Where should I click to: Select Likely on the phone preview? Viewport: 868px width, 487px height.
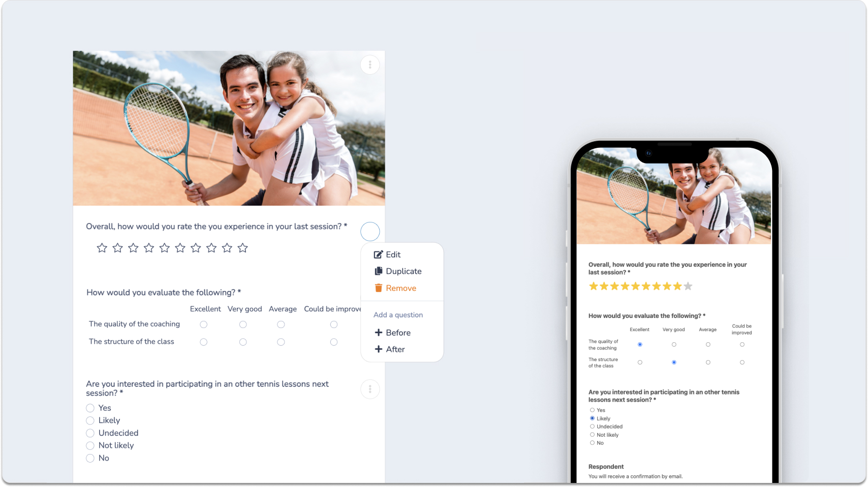tap(592, 418)
